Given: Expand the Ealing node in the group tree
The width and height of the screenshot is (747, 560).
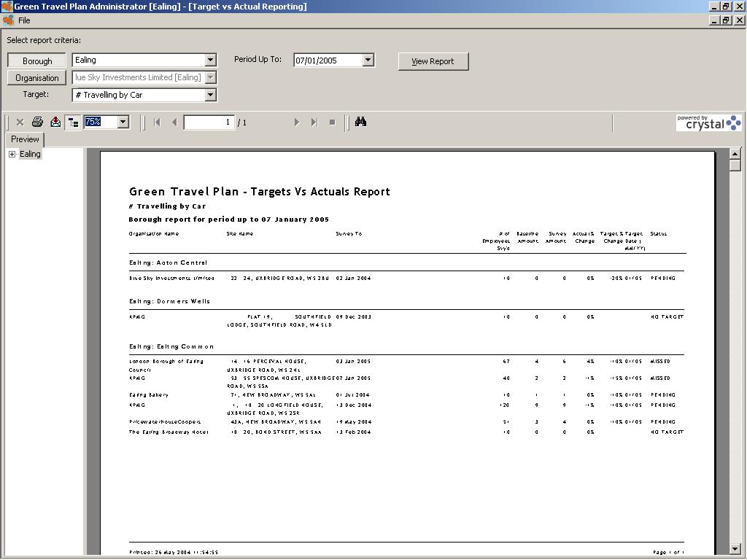Looking at the screenshot, I should pos(12,155).
